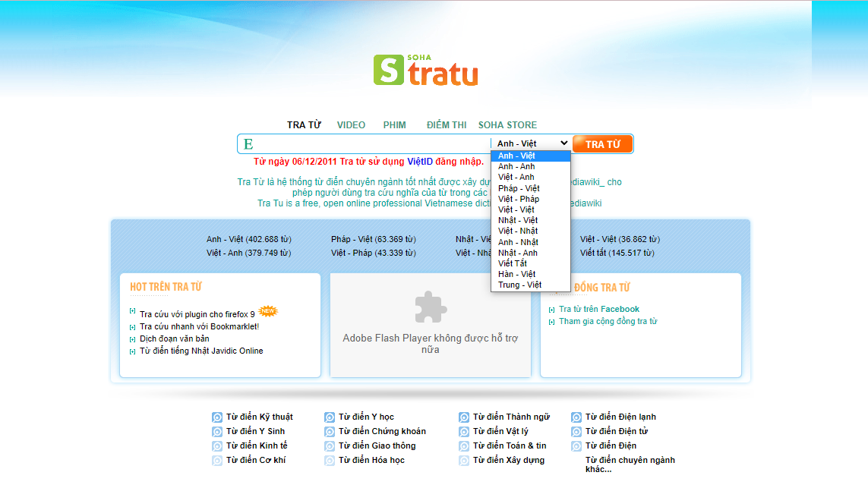The width and height of the screenshot is (868, 488).
Task: Pick Việt - Việt in dropdown list
Action: 531,209
